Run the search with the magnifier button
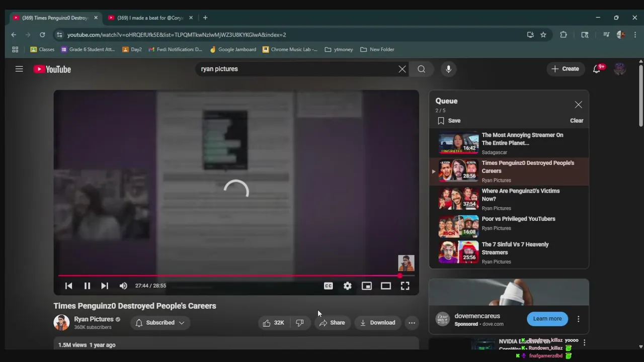This screenshot has height=362, width=644. tap(422, 69)
